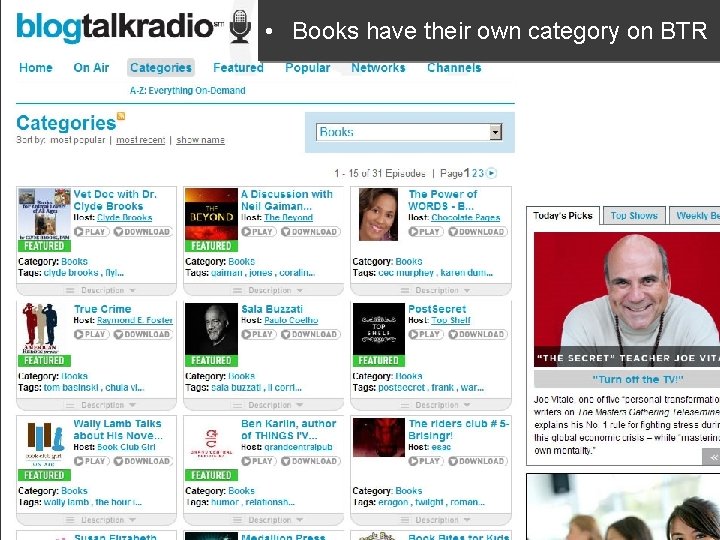Open the On Air menu item
This screenshot has width=720, height=540.
tap(91, 68)
